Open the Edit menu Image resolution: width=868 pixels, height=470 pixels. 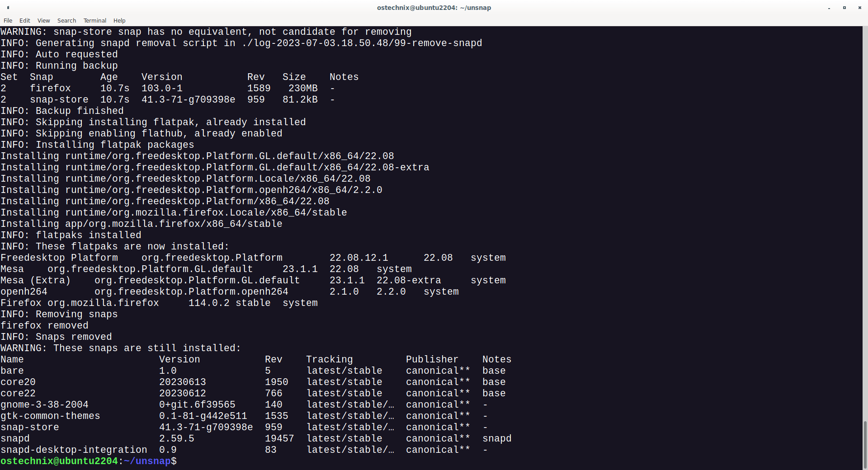(25, 20)
